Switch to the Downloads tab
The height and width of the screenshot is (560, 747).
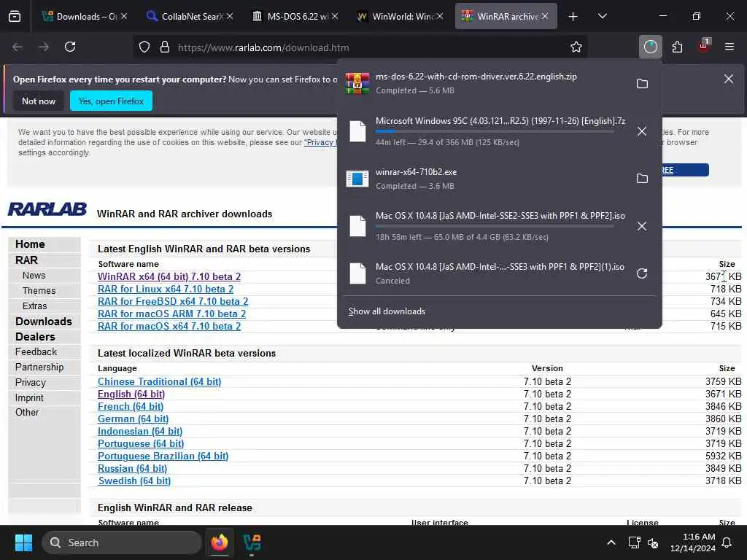tap(85, 17)
